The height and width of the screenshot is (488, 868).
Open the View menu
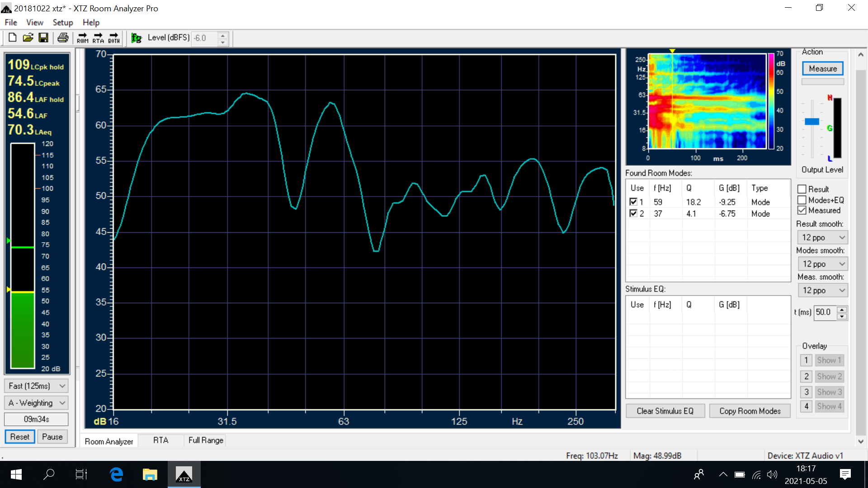[x=35, y=23]
